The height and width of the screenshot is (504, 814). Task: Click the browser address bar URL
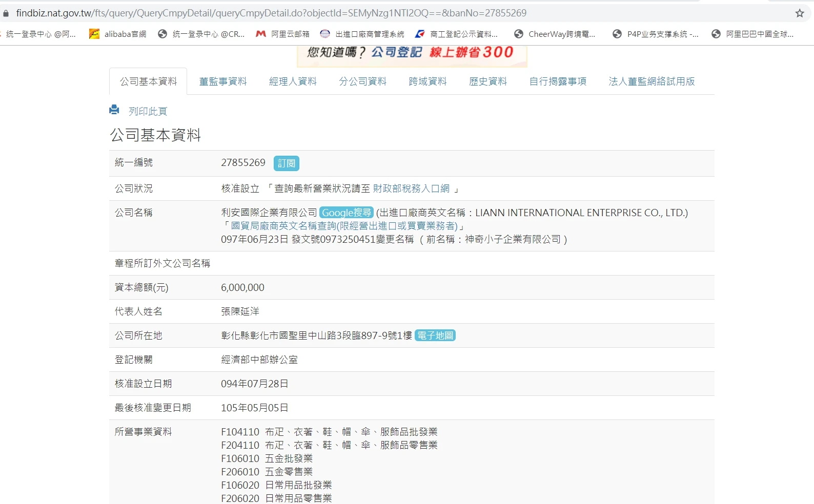click(271, 13)
